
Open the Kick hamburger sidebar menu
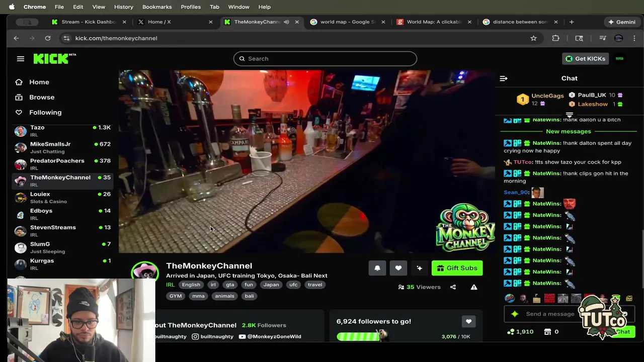(x=21, y=59)
